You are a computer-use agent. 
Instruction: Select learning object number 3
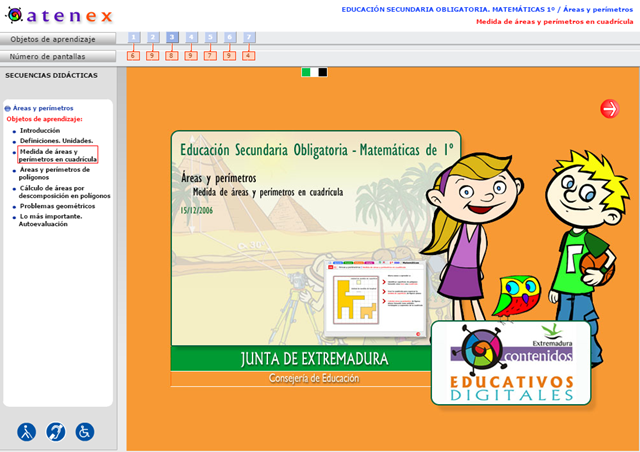(x=172, y=38)
